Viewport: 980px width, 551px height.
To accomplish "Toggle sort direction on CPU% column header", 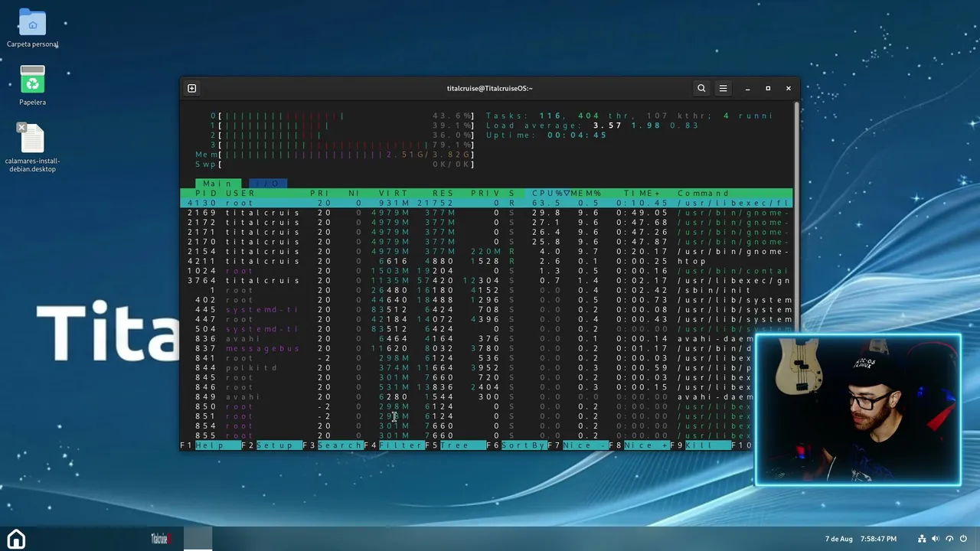I will pyautogui.click(x=550, y=194).
